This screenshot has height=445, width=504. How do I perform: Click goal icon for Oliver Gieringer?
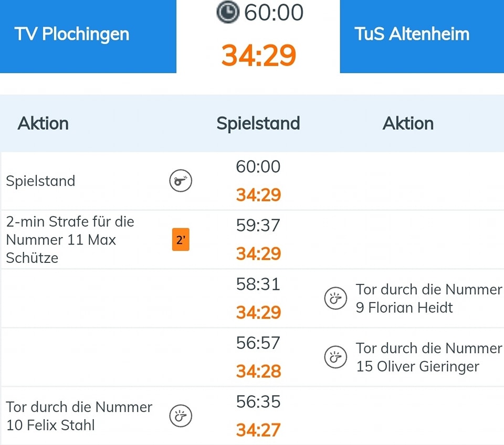pyautogui.click(x=335, y=357)
